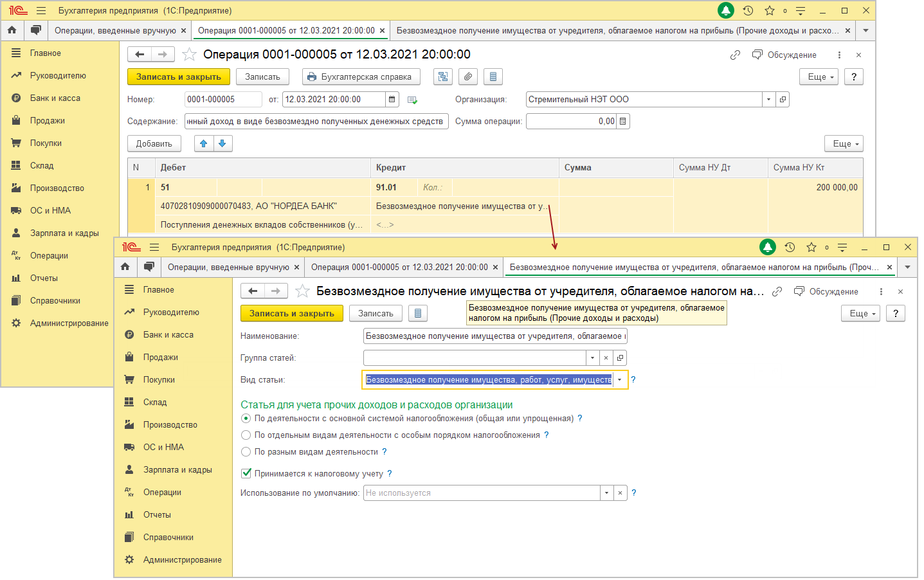Expand the Использование по умолчанию dropdown
This screenshot has width=924, height=580.
pos(606,493)
